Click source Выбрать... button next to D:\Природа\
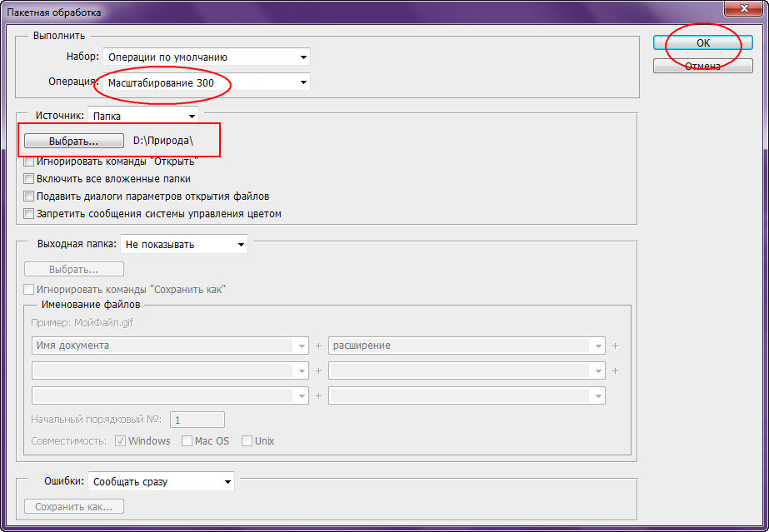Viewport: 769px width, 532px height. [74, 141]
